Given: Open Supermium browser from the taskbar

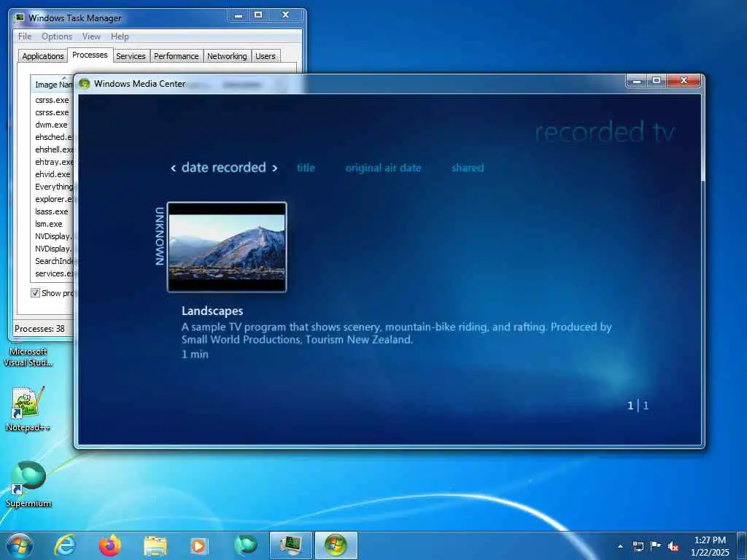Looking at the screenshot, I should (x=245, y=545).
